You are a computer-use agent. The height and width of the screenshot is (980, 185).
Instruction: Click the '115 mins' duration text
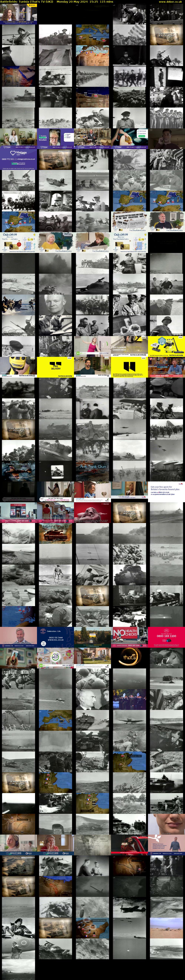107,2
